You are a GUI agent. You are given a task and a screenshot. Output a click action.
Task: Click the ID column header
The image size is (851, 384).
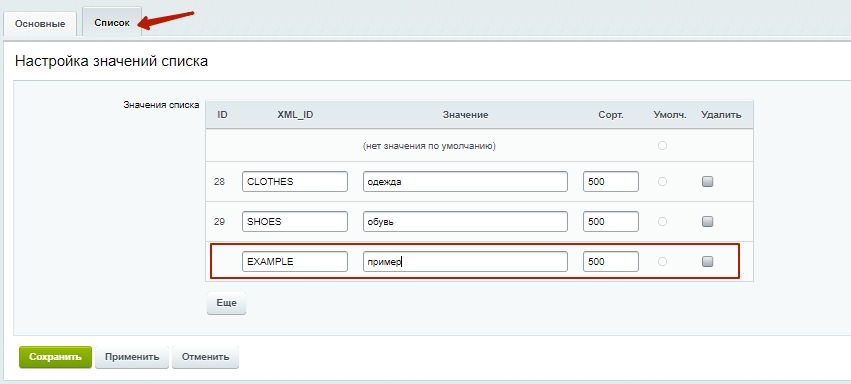click(x=222, y=115)
